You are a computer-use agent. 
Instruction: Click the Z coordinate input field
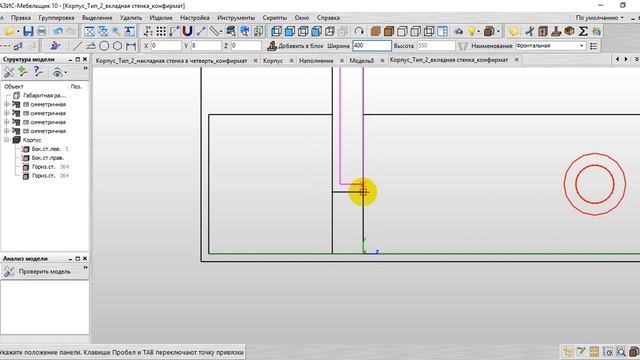(x=246, y=46)
